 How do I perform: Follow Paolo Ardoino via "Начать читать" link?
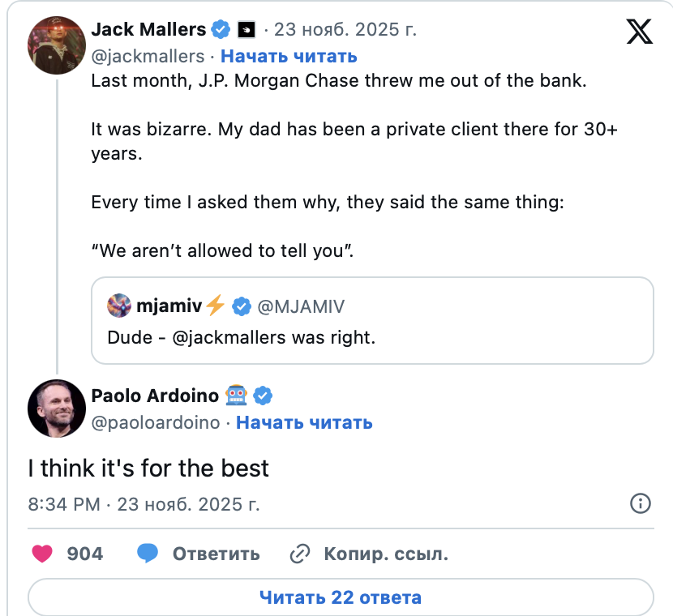pyautogui.click(x=304, y=422)
